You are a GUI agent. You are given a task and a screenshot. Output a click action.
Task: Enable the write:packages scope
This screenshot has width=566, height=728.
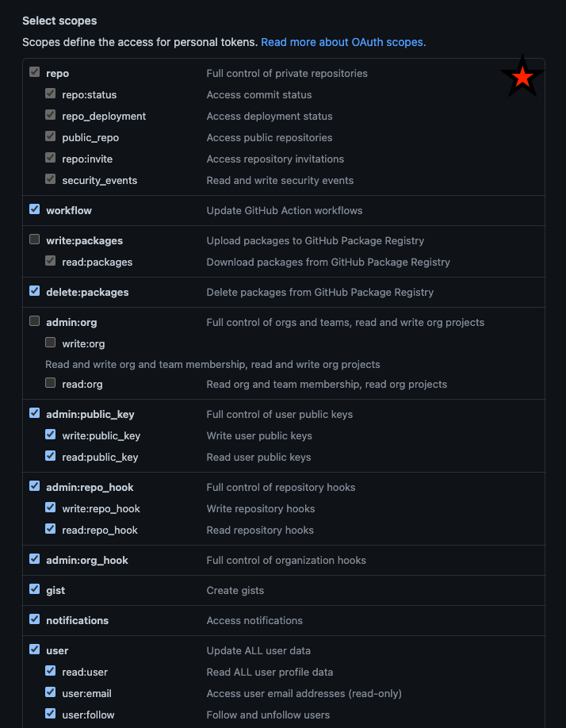pyautogui.click(x=34, y=239)
